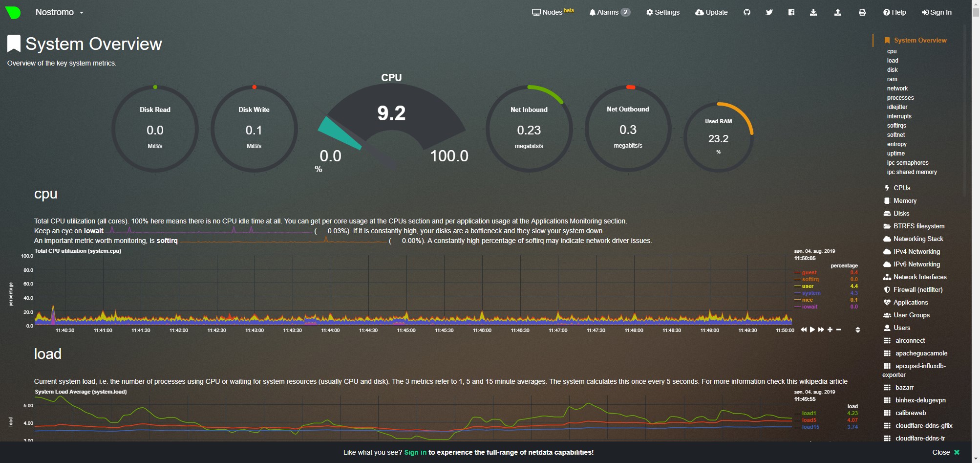
Task: Toggle the user dimension in CPU legend
Action: [808, 287]
